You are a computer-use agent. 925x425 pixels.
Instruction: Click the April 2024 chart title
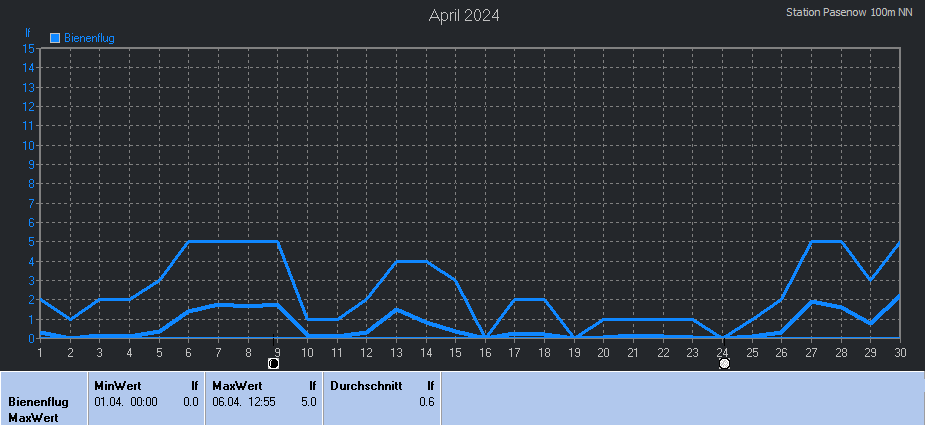[464, 15]
